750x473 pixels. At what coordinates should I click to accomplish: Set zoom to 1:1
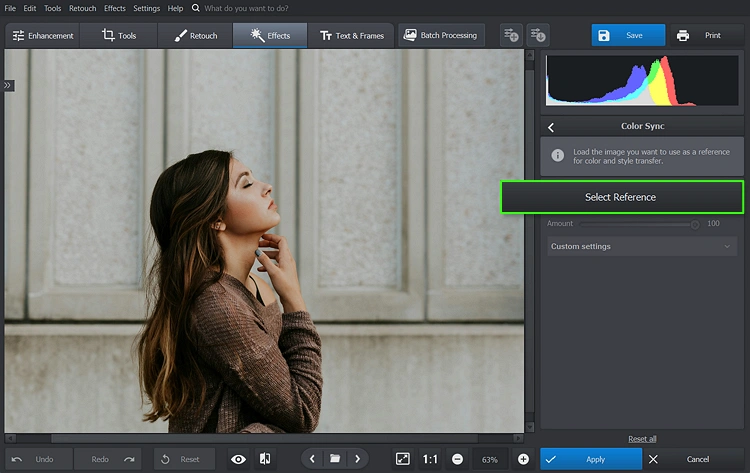(430, 460)
